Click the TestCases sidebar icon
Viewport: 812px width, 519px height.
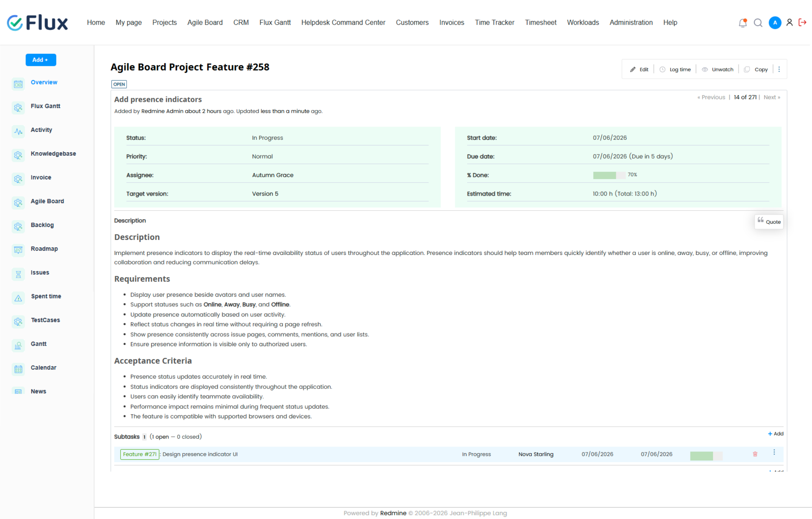coord(18,322)
